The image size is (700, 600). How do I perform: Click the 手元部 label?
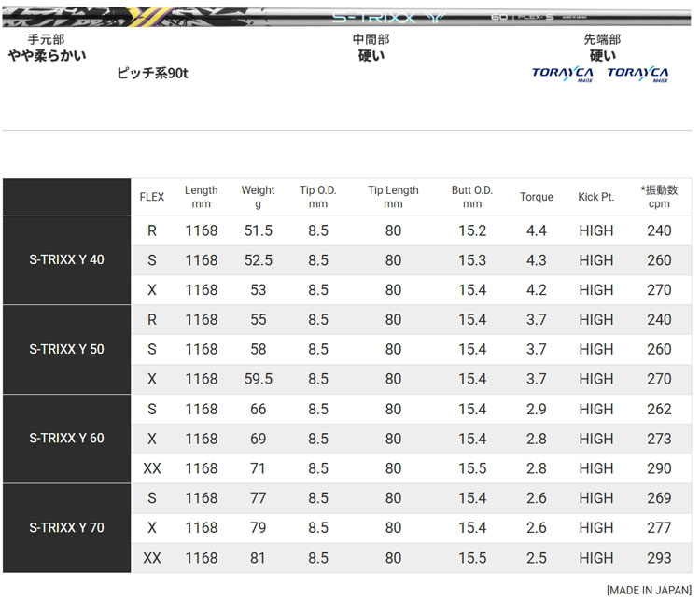tap(46, 39)
